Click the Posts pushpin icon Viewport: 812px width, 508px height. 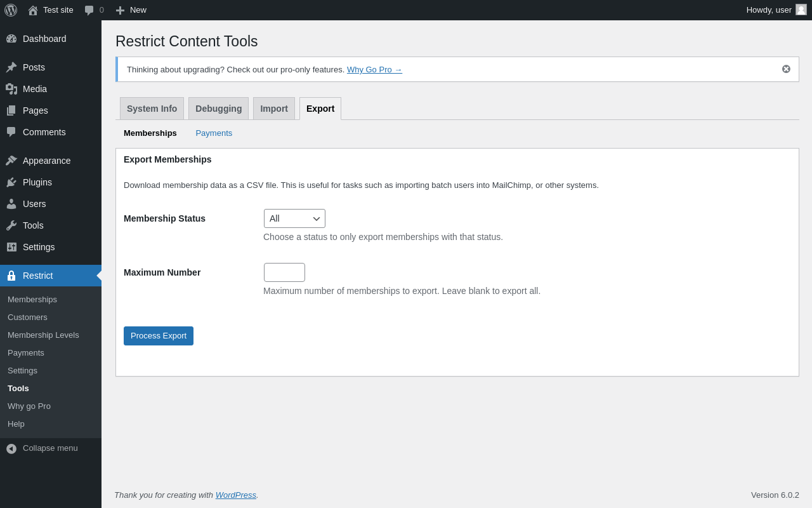pos(11,67)
